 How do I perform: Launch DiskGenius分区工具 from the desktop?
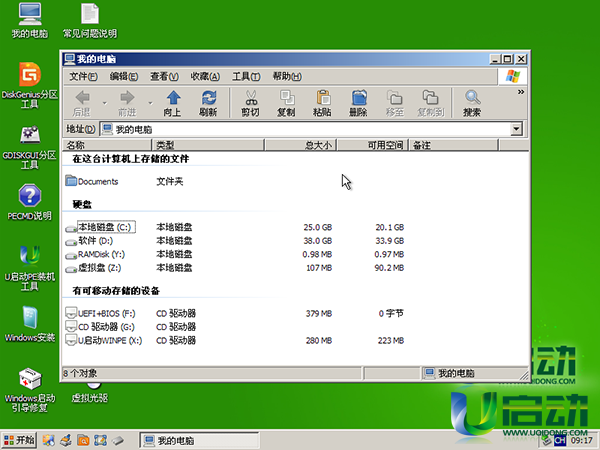[x=30, y=85]
